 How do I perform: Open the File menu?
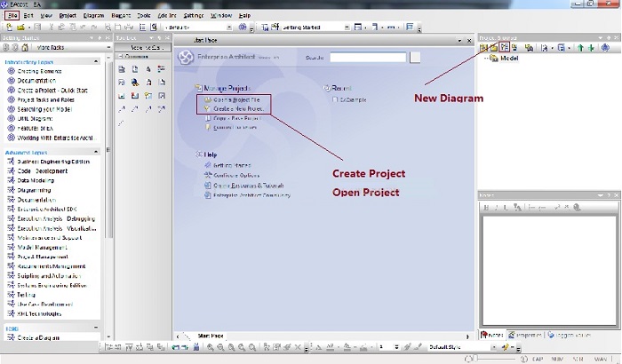12,15
